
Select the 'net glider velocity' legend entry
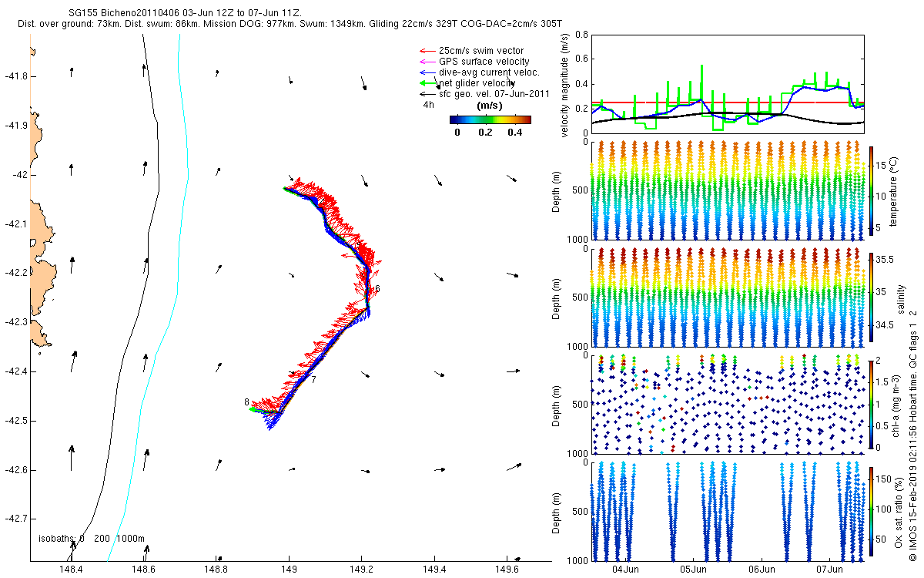tap(477, 83)
